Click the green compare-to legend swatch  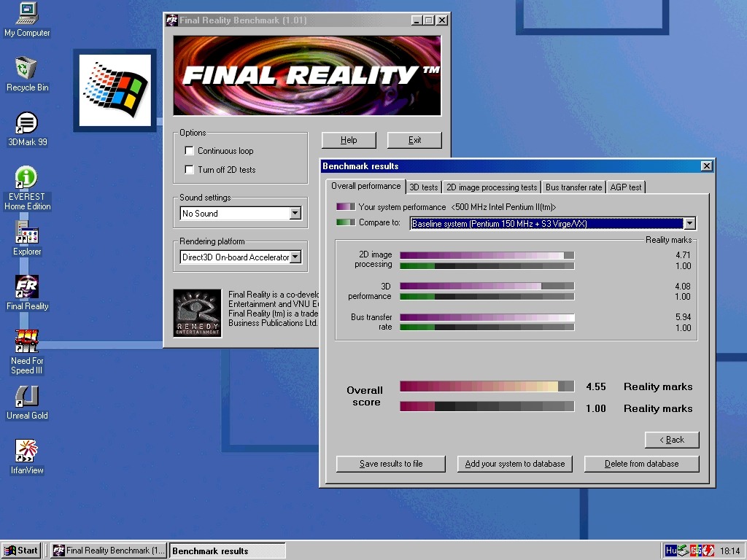pos(345,222)
